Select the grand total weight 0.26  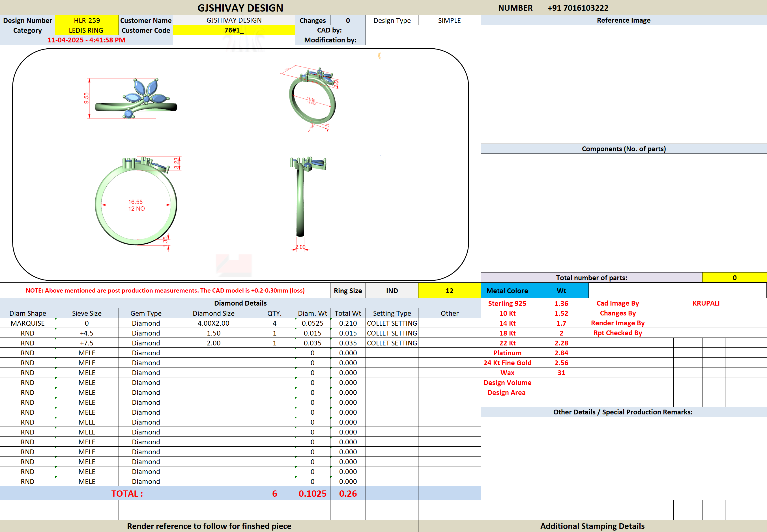(348, 494)
